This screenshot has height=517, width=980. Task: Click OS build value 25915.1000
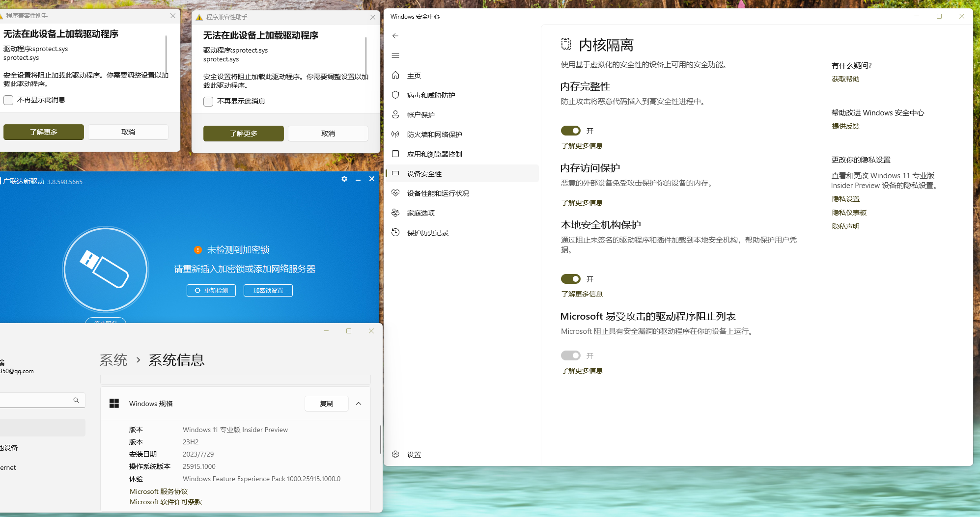[199, 466]
